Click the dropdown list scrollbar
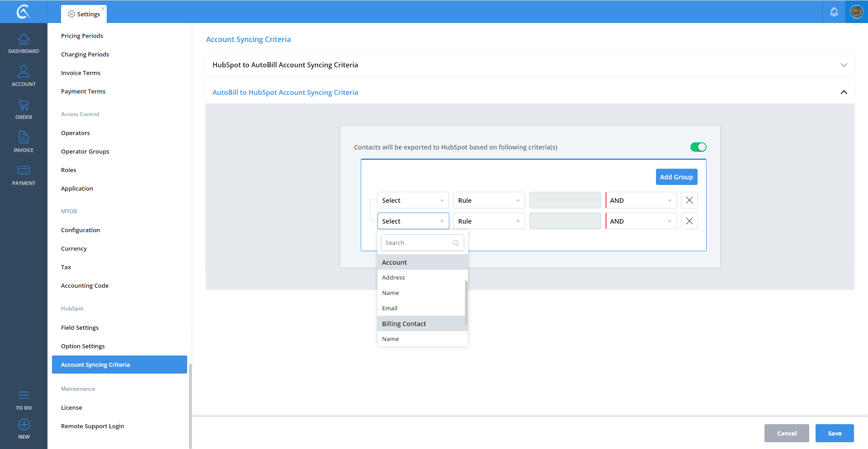The image size is (868, 449). [x=466, y=303]
